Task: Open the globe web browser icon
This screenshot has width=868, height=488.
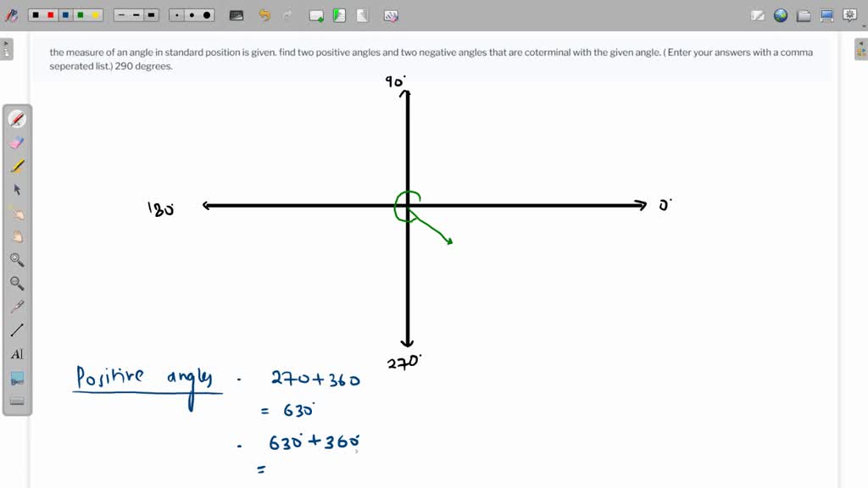Action: (x=780, y=14)
